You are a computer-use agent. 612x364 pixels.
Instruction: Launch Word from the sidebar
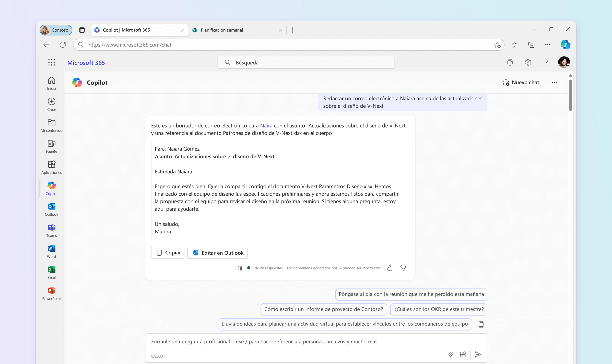click(51, 252)
